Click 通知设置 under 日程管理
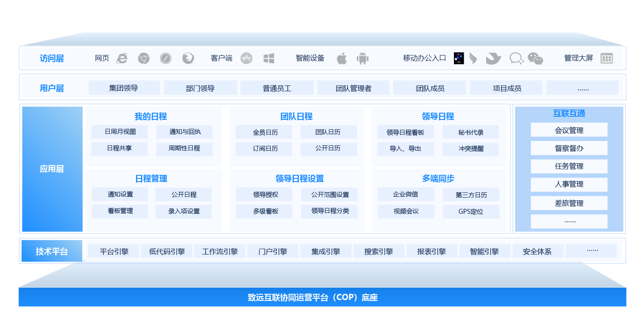Viewport: 644px width, 322px height. pos(120,195)
